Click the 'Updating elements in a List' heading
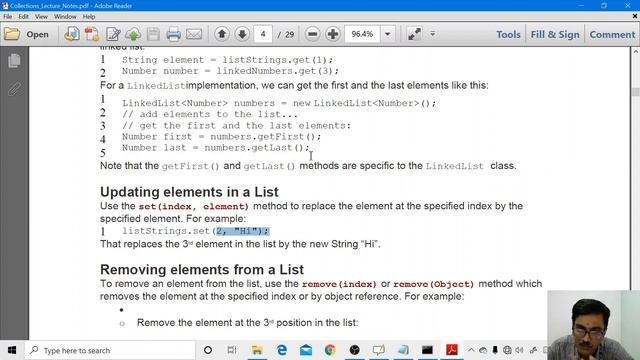This screenshot has height=360, width=640. click(189, 192)
